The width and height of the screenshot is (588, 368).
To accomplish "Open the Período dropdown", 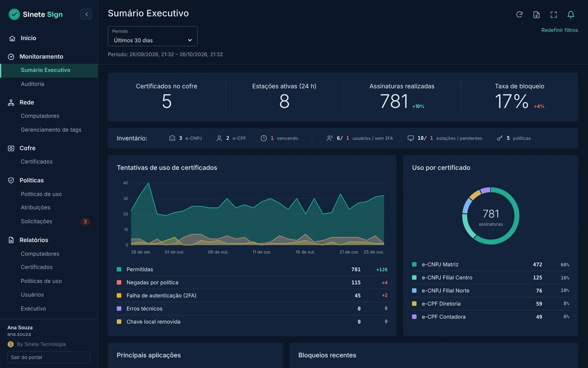I will (153, 36).
